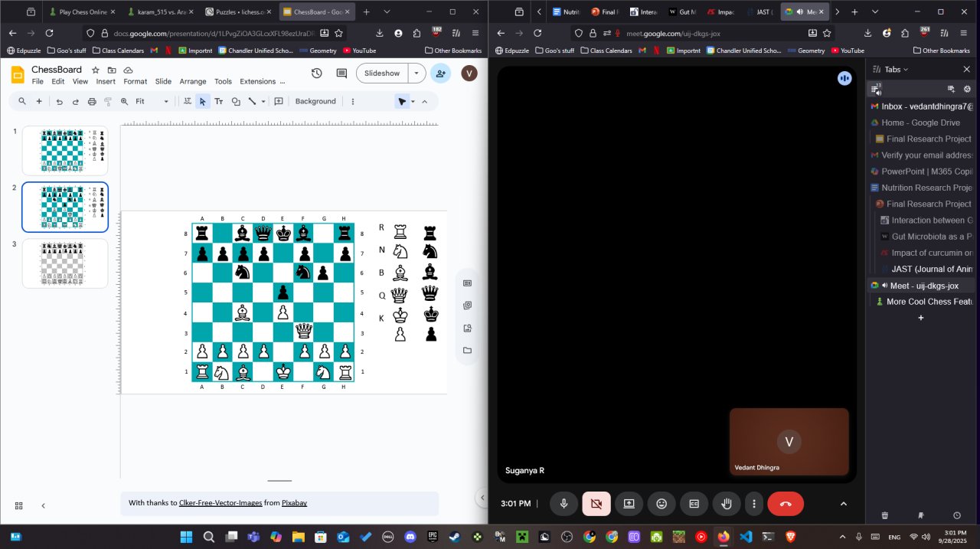This screenshot has width=980, height=549.
Task: Expand the Line tool dropdown arrow
Action: (263, 101)
